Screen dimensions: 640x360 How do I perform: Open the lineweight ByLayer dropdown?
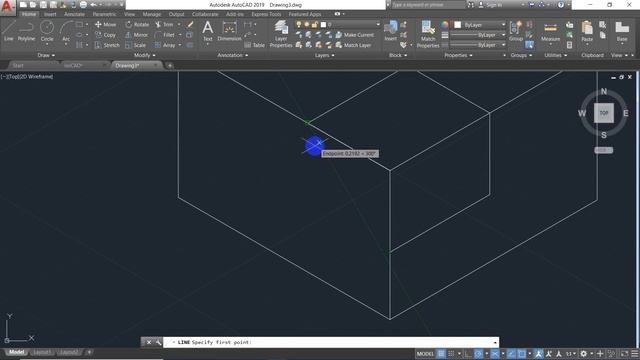coord(478,35)
